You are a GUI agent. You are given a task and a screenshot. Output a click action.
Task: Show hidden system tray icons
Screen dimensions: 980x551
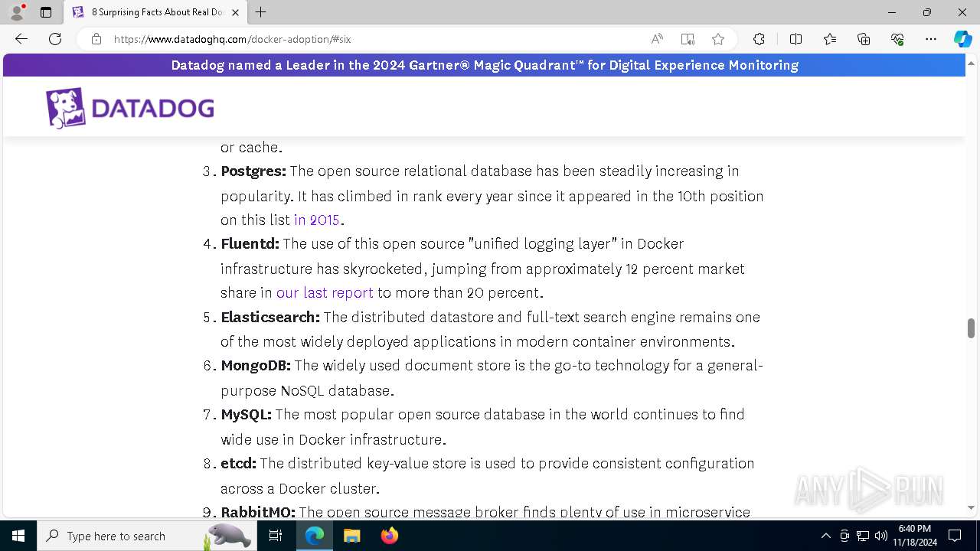[x=825, y=536]
